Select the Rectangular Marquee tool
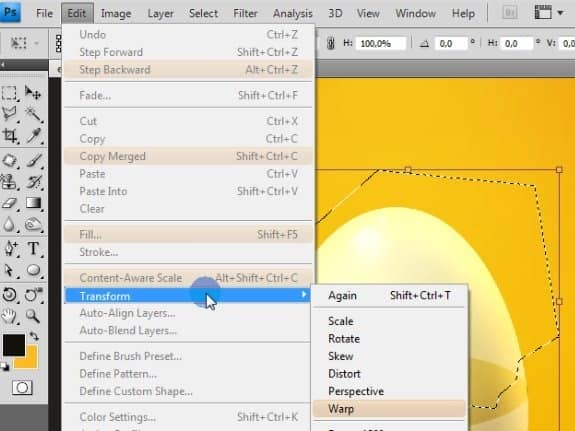575x431 pixels. (x=10, y=93)
